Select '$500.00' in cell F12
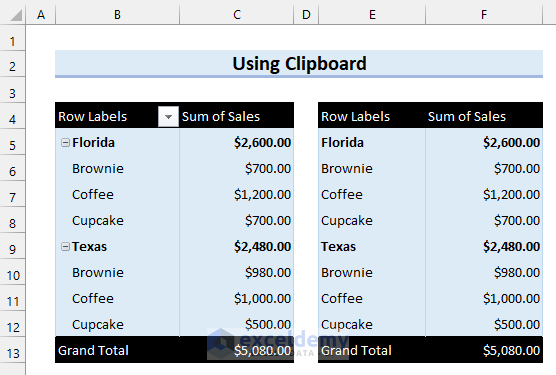Screen dimensions: 556x375 pyautogui.click(x=484, y=324)
